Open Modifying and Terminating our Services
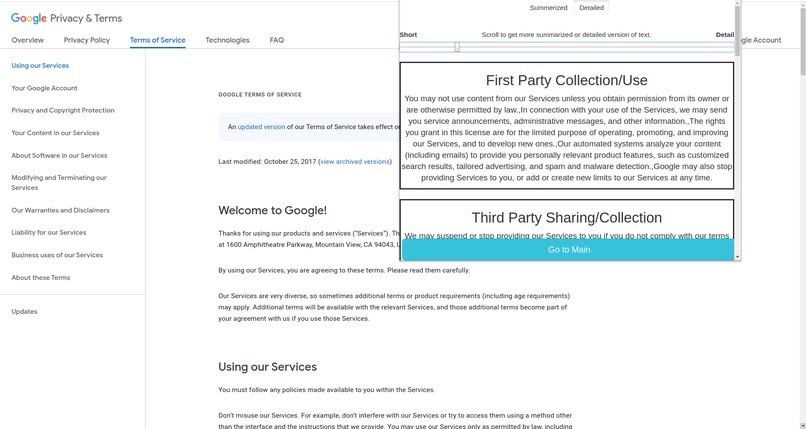 click(x=59, y=183)
